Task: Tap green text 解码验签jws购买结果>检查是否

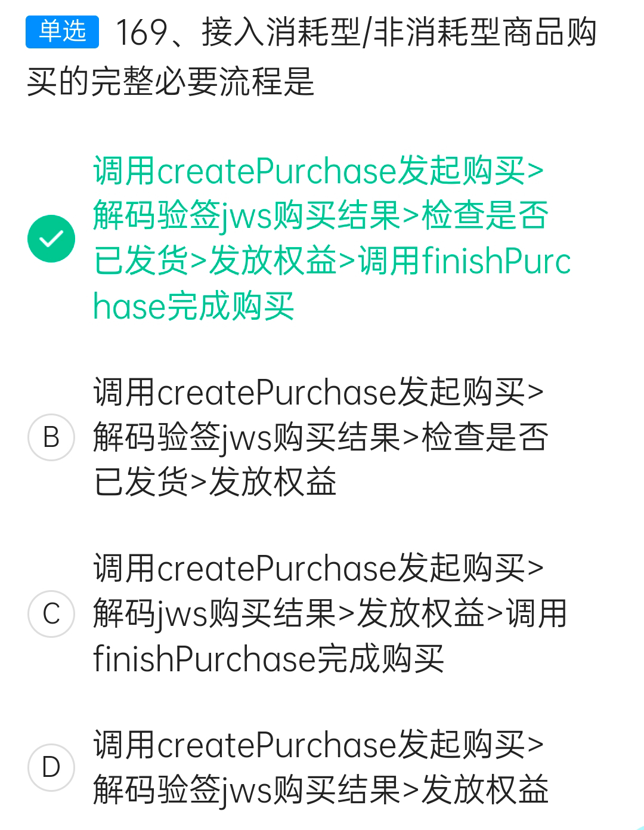Action: pos(321,216)
